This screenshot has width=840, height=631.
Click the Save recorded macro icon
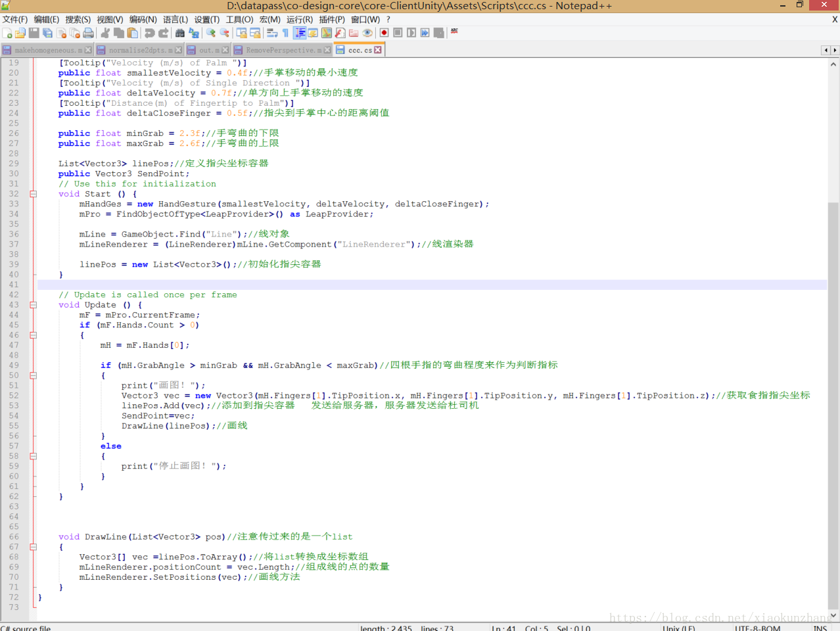[439, 33]
